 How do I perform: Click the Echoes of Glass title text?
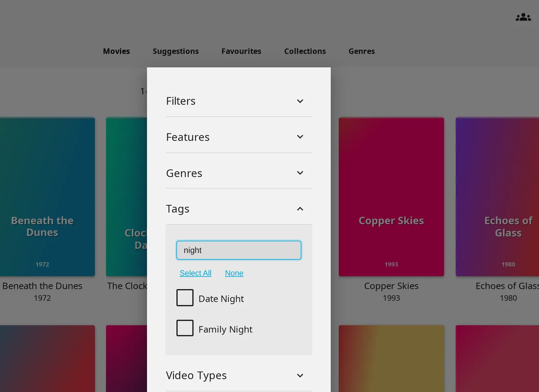point(507,286)
